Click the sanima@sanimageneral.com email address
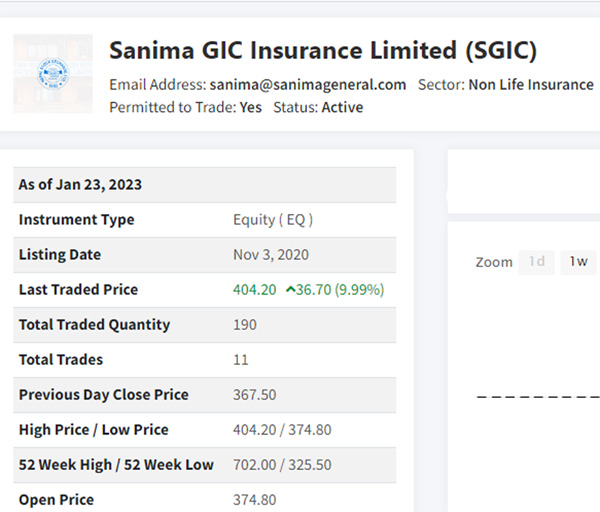This screenshot has width=600, height=512. tap(306, 85)
